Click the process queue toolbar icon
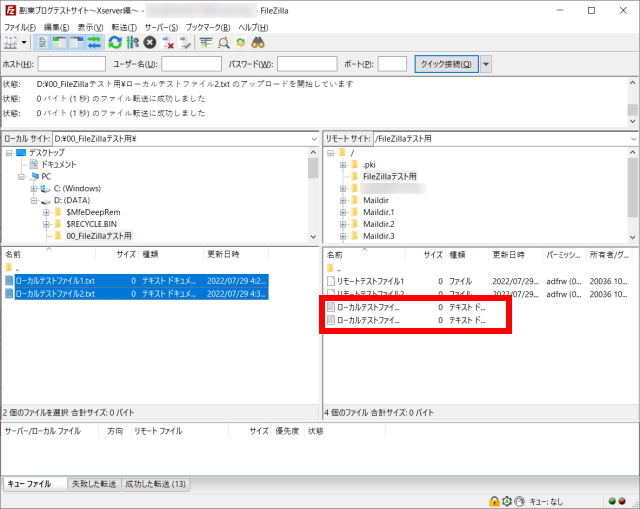Screen dimensions: 640x509 click(132, 43)
